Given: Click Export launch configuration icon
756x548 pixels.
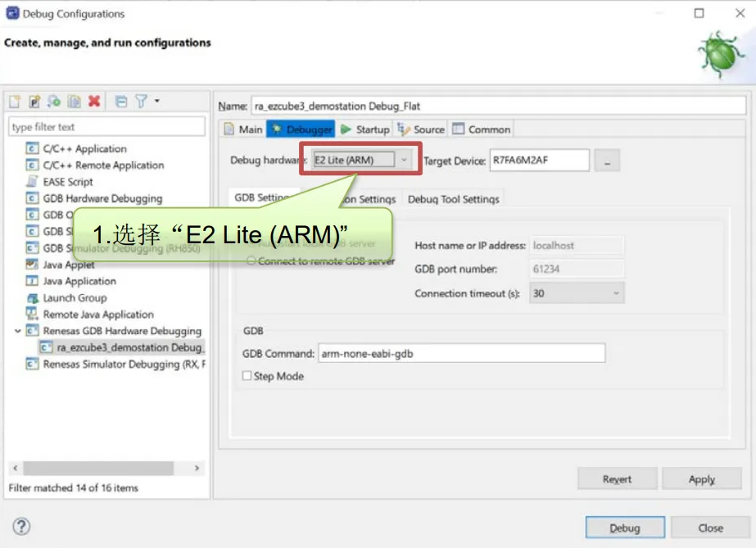Looking at the screenshot, I should 54,102.
